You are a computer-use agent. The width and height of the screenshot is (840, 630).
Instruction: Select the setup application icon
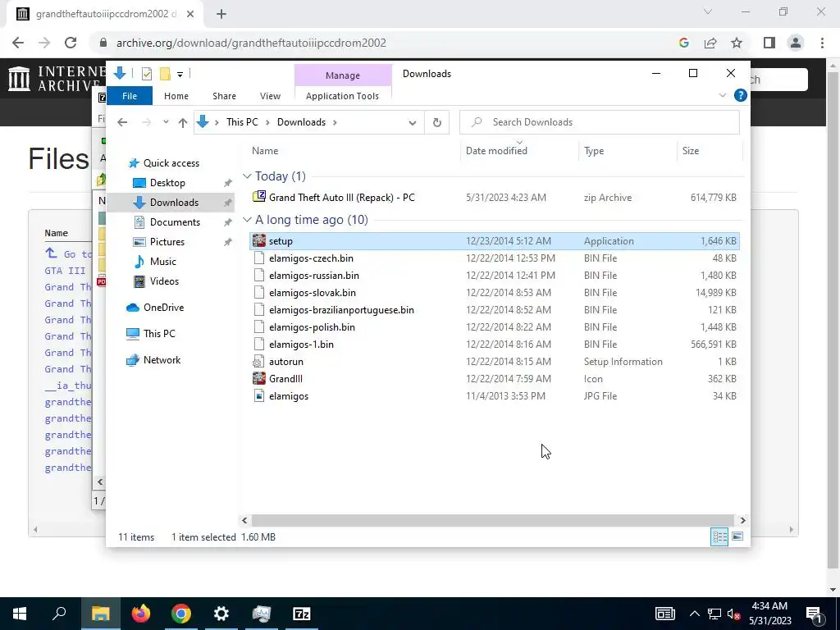point(259,241)
